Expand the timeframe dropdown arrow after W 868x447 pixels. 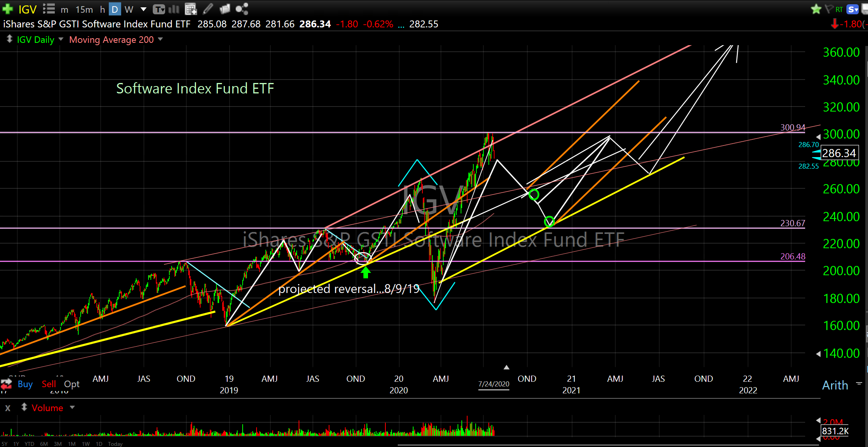click(144, 9)
